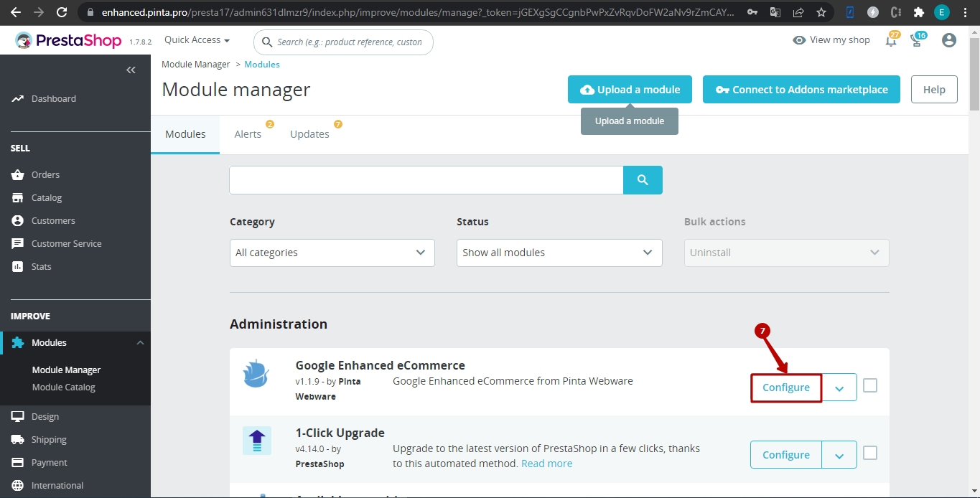This screenshot has width=980, height=498.
Task: Bookmark page with browser star icon
Action: click(821, 12)
